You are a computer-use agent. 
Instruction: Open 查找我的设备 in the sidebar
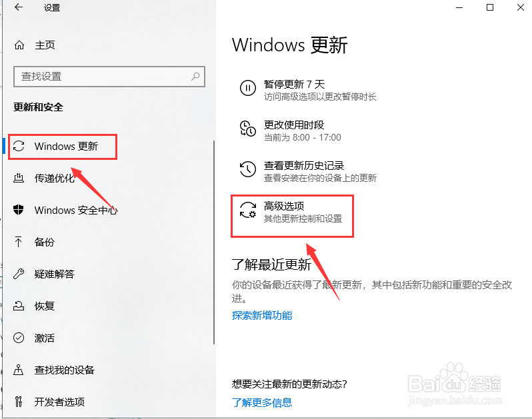[x=64, y=370]
